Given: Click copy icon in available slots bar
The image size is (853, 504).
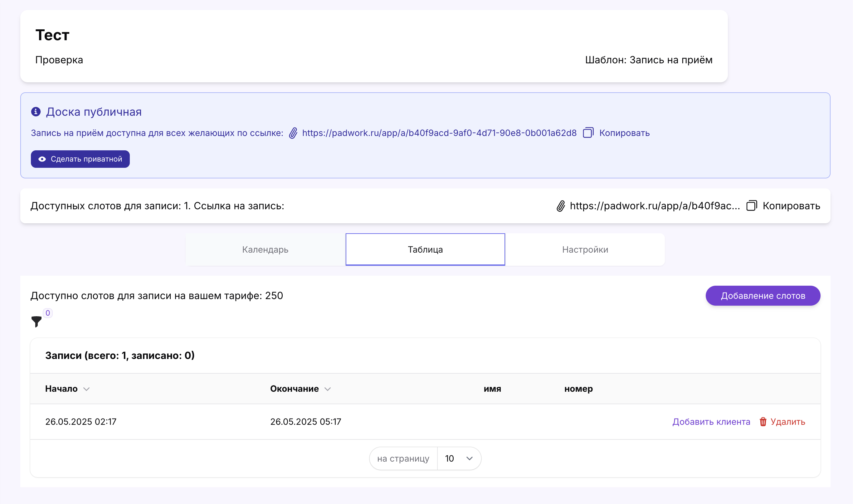Looking at the screenshot, I should [x=751, y=206].
